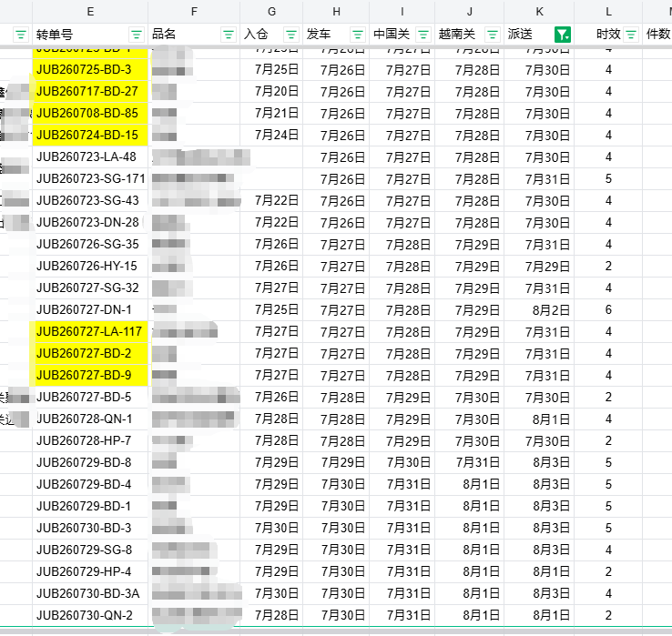
Task: Select cell JUB260723-DN-28
Action: pyautogui.click(x=90, y=222)
